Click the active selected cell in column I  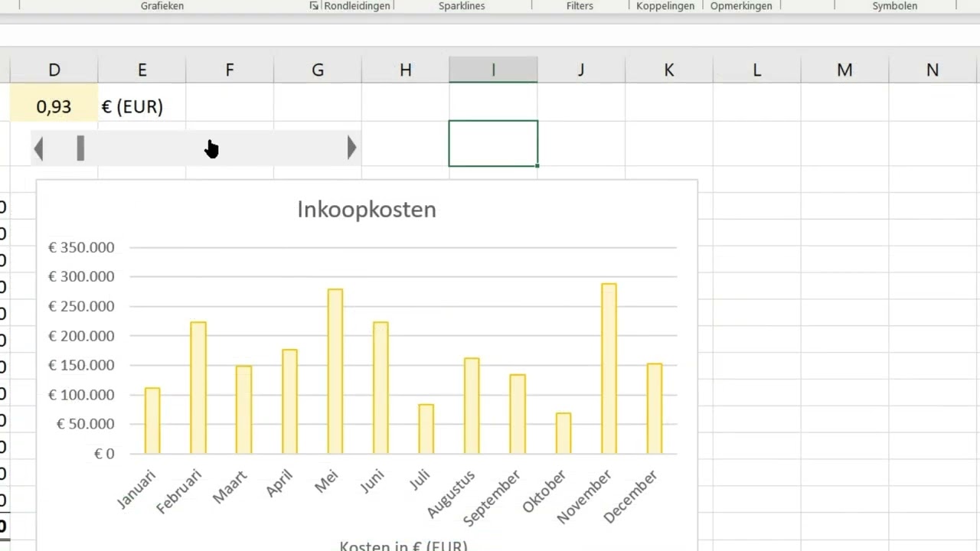click(x=493, y=143)
